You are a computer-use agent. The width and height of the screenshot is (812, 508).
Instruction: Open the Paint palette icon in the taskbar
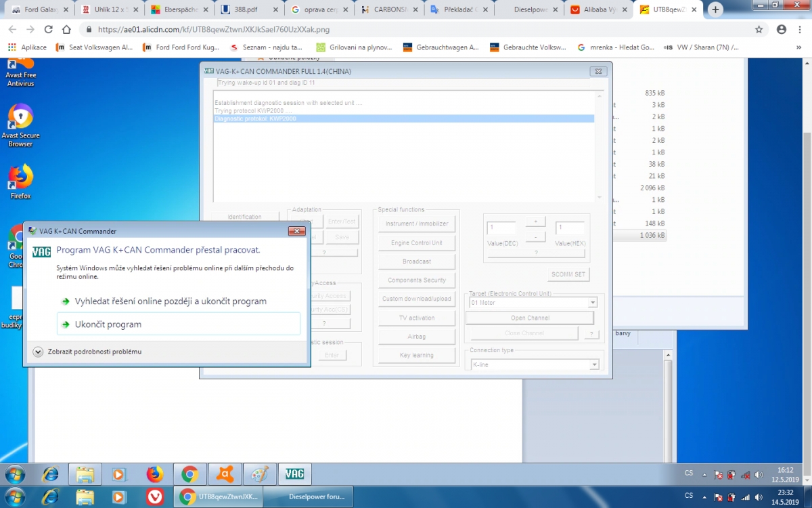(260, 474)
